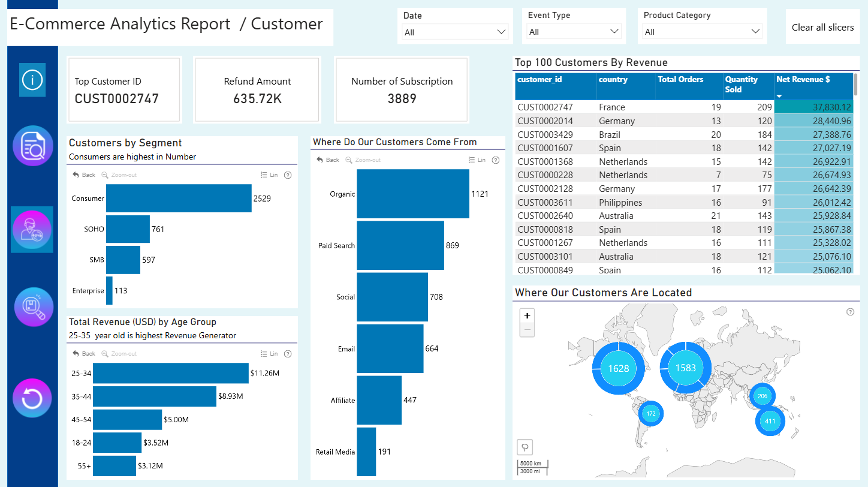Click the map's minus zoom-out button
Screen dimensions: 868x487
click(527, 329)
